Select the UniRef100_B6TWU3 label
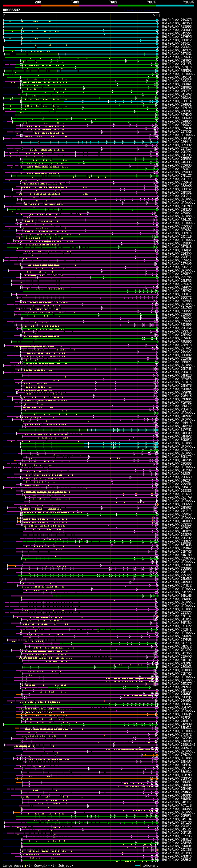The width and height of the screenshot is (197, 868). click(x=177, y=545)
